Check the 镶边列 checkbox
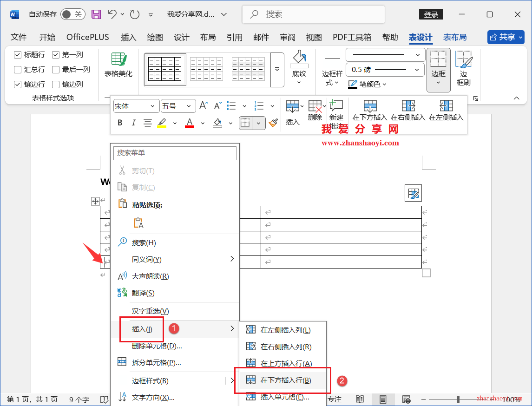Screen dimensions: 532x406 pyautogui.click(x=56, y=85)
